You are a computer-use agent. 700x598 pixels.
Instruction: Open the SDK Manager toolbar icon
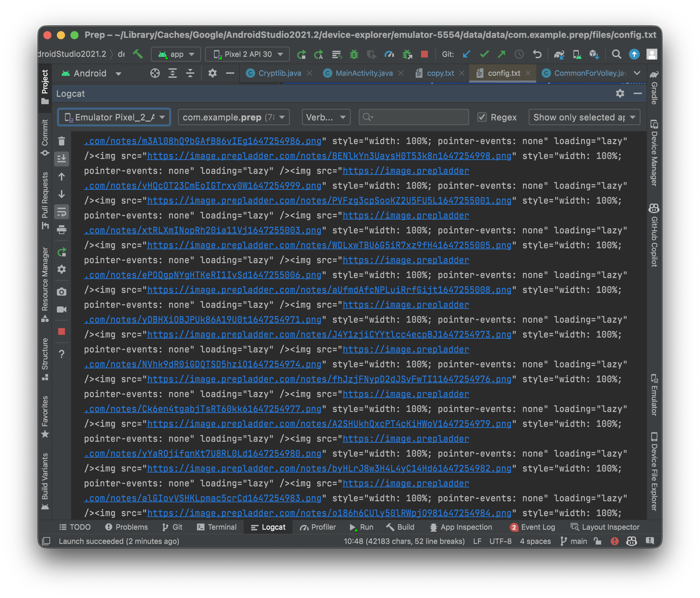594,54
